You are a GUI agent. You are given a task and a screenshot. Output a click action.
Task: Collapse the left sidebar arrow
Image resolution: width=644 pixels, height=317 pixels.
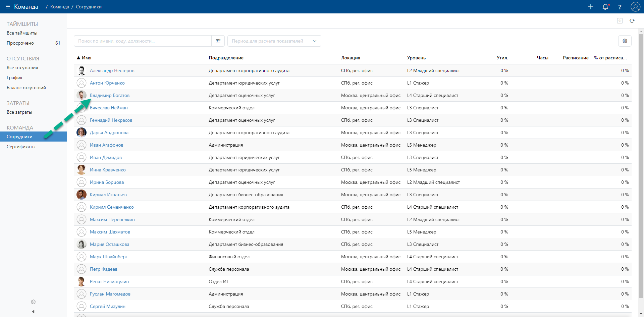(33, 312)
